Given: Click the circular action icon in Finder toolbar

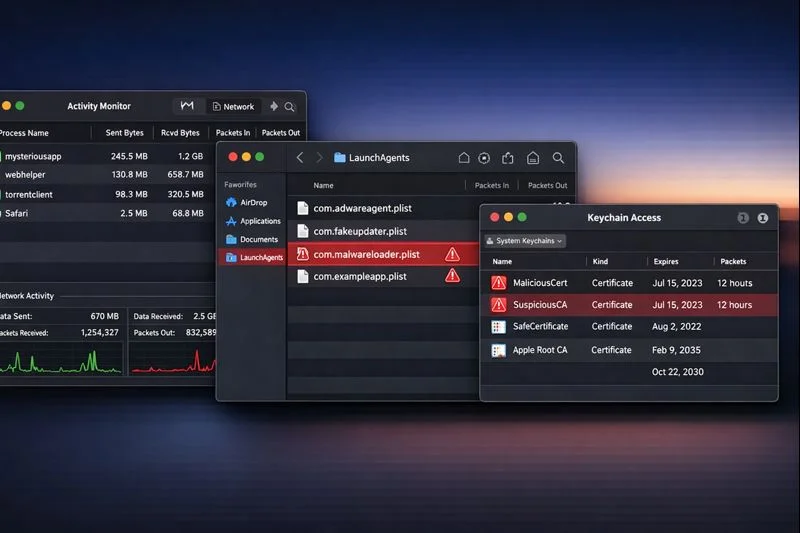Looking at the screenshot, I should point(484,158).
